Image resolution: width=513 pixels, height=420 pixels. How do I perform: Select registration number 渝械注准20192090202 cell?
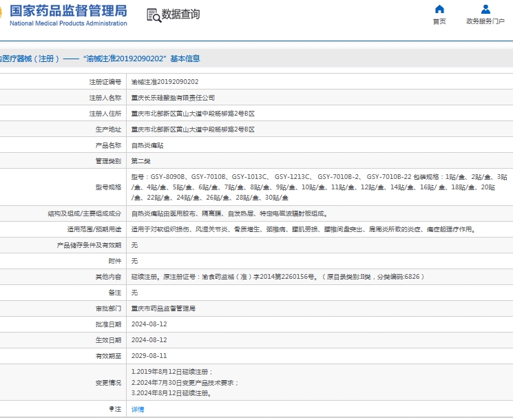[165, 82]
